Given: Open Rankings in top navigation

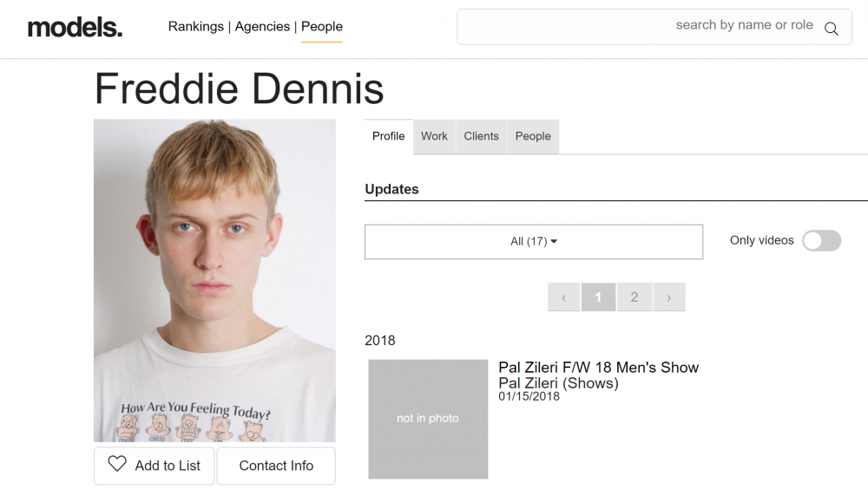Looking at the screenshot, I should [196, 27].
